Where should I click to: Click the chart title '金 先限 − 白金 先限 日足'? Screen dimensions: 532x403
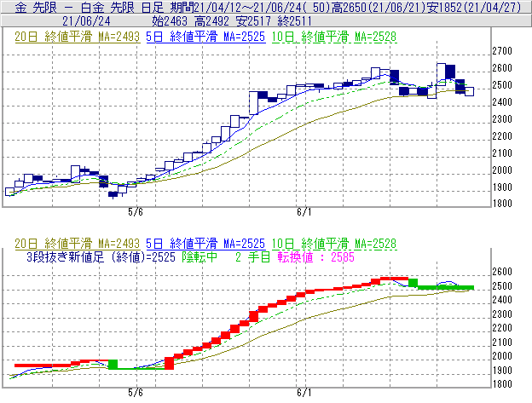[x=89, y=8]
